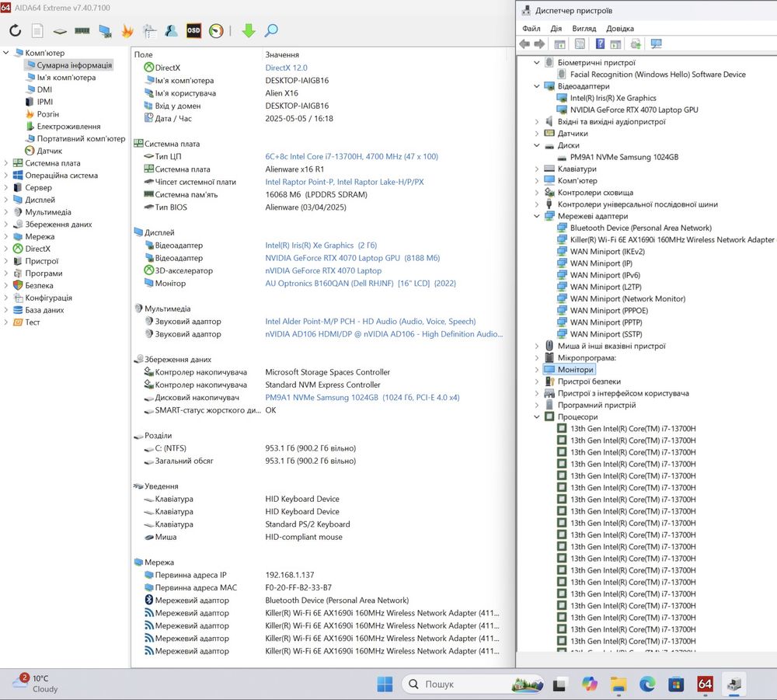This screenshot has height=700, width=777.
Task: Click the AIDA64 Refresh toolbar icon
Action: click(x=16, y=31)
